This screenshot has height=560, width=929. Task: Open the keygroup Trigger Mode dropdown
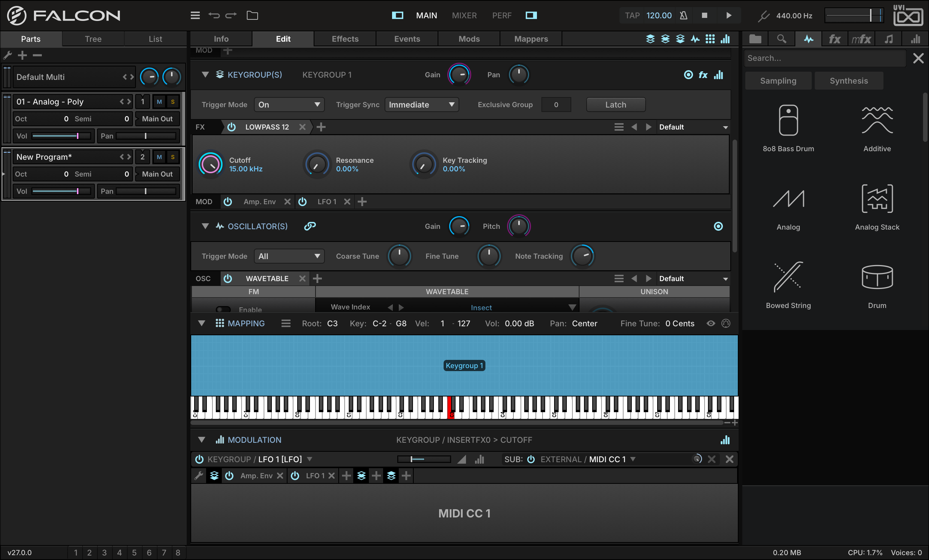click(289, 105)
